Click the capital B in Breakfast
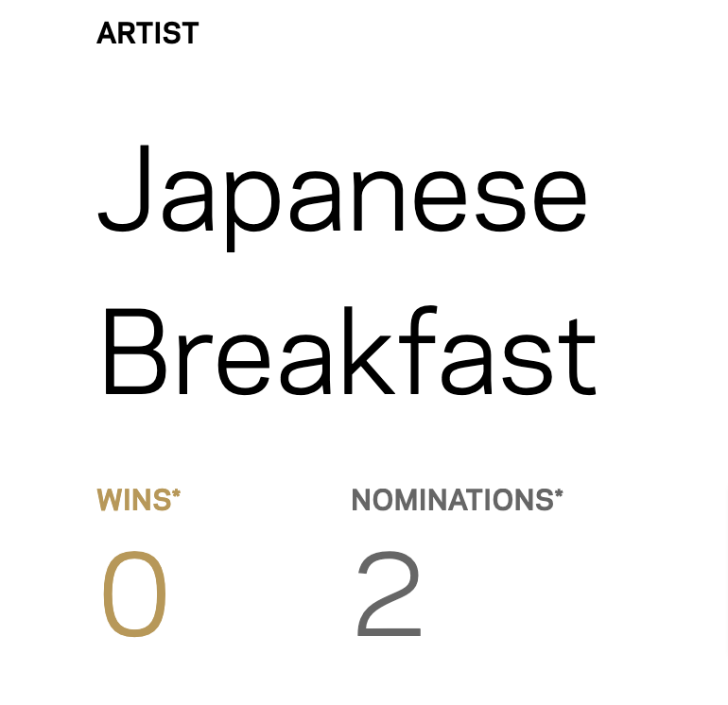This screenshot has height=705, width=728. point(131,352)
